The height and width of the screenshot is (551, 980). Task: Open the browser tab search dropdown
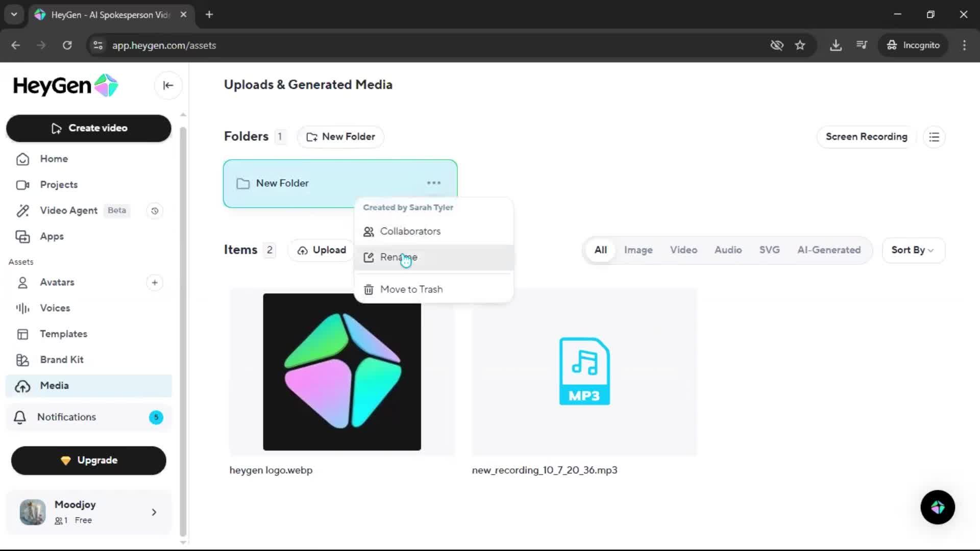pos(14,14)
